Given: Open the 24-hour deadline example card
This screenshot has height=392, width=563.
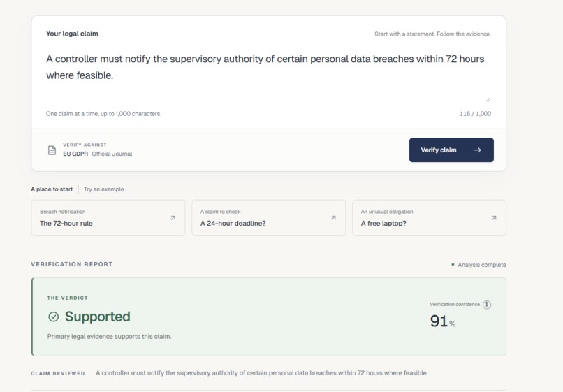Looking at the screenshot, I should [x=268, y=218].
